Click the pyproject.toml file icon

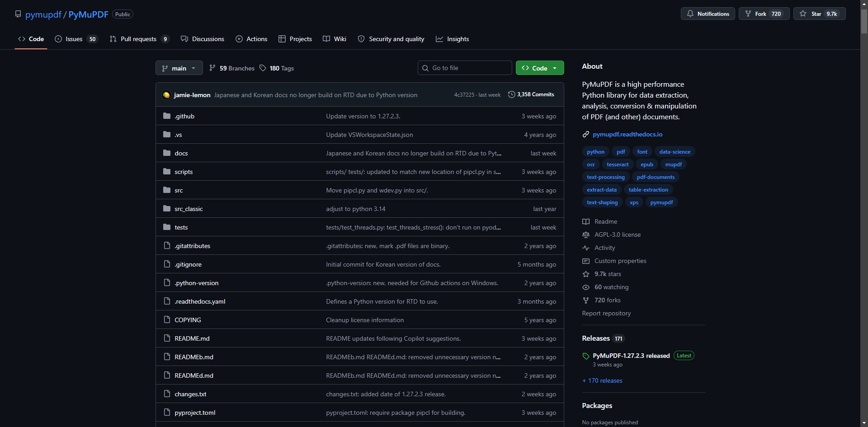[x=167, y=413]
